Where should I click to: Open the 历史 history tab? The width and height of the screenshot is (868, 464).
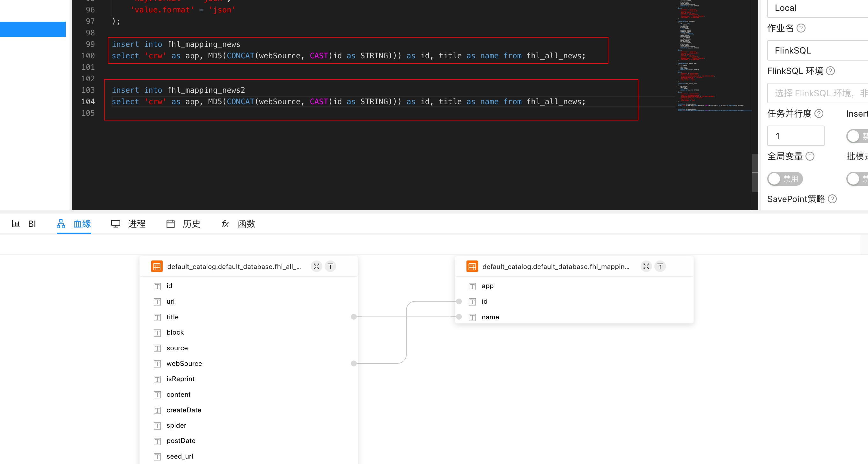tap(183, 224)
